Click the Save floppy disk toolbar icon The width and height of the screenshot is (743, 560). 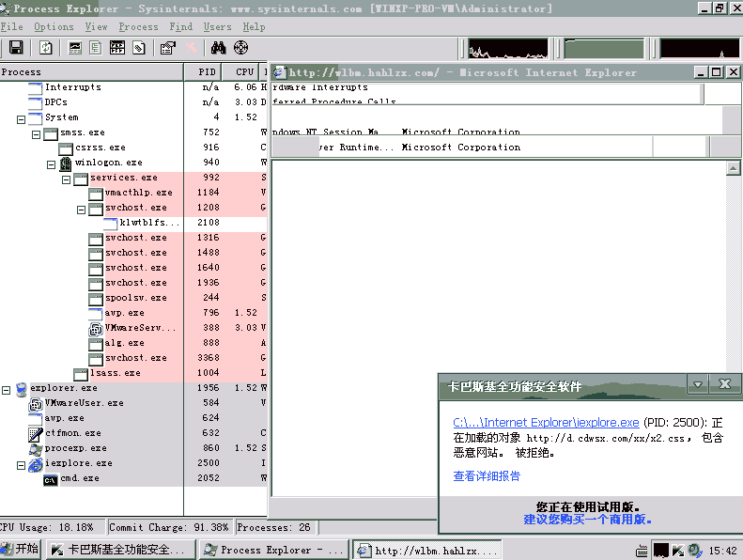pos(16,48)
